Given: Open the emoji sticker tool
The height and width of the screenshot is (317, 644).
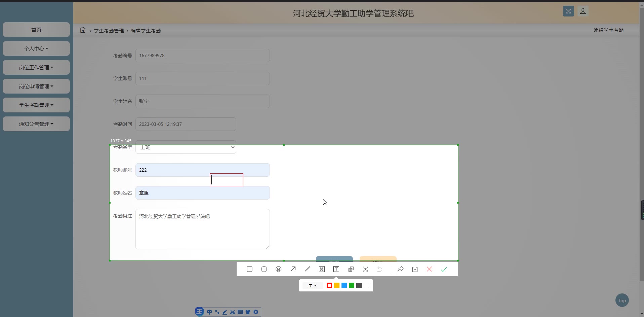Looking at the screenshot, I should (x=278, y=269).
